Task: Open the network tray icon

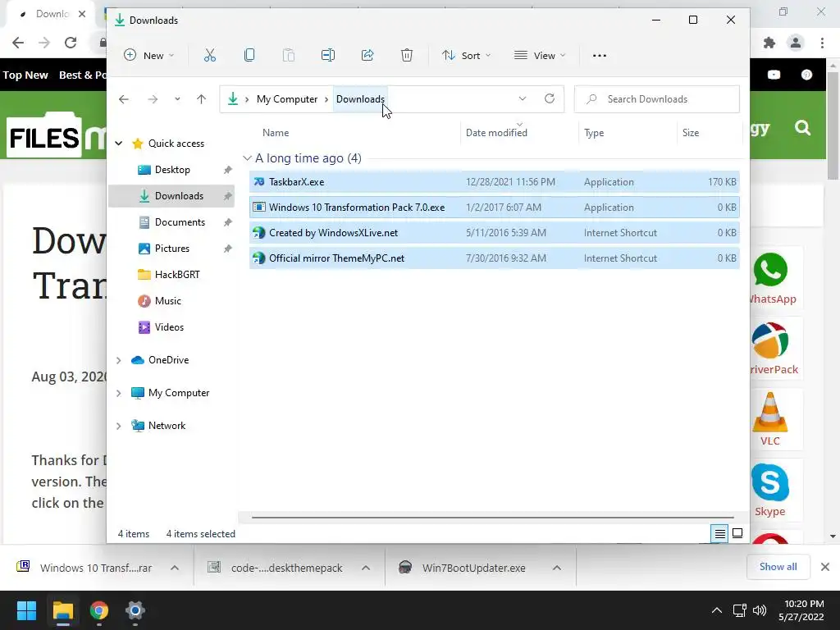Action: tap(739, 610)
